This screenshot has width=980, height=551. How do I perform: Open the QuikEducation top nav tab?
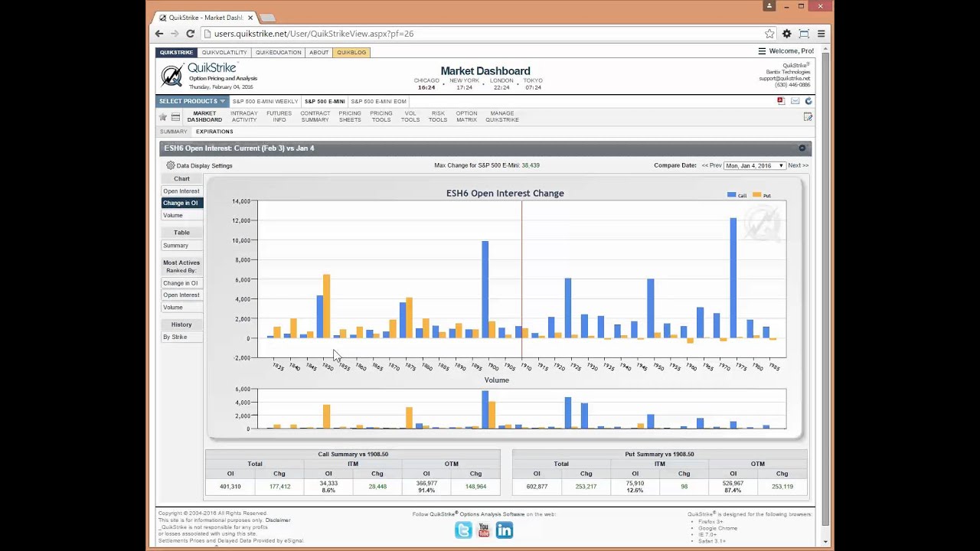[x=278, y=52]
